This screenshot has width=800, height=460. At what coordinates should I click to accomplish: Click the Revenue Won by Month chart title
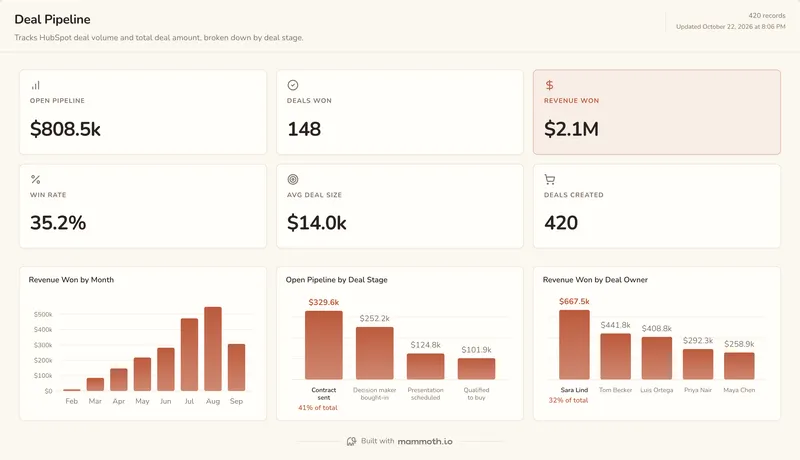point(71,279)
